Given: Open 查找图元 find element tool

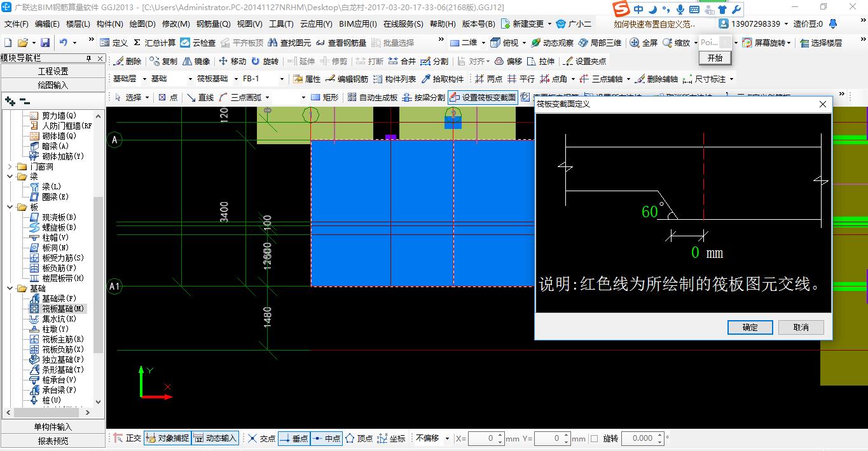Looking at the screenshot, I should point(289,43).
